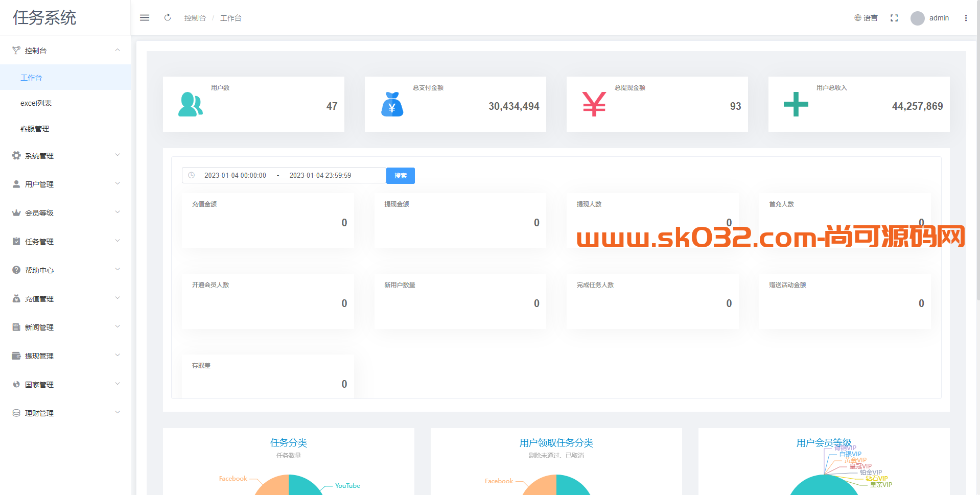Click the 会员等级 crown icon
The height and width of the screenshot is (495, 980).
[16, 213]
